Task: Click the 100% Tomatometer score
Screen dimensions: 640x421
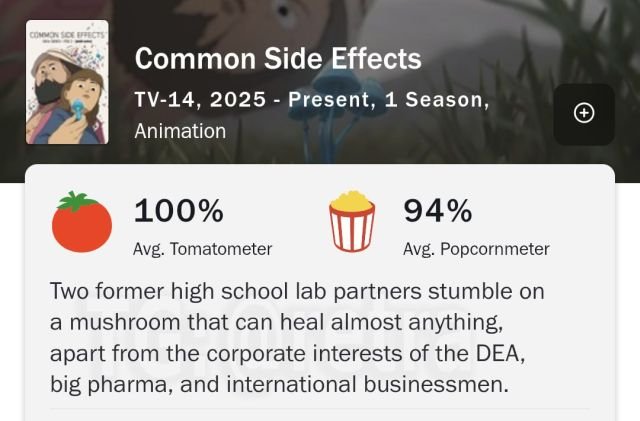Action: pyautogui.click(x=179, y=211)
